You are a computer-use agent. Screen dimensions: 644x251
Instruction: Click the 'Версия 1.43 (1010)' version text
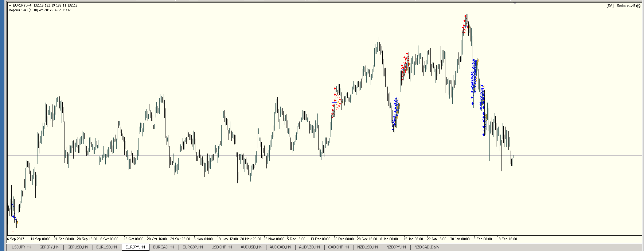point(23,10)
